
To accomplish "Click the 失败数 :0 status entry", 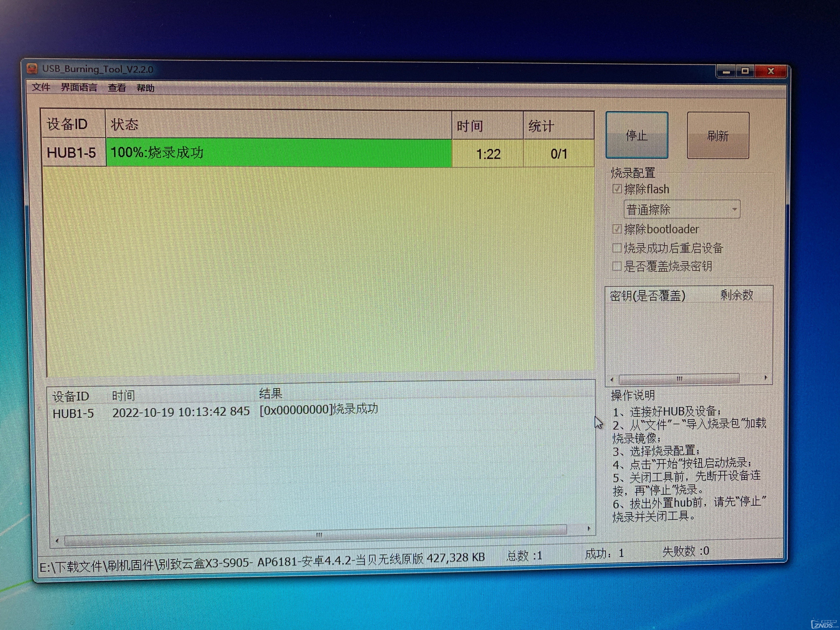I will 686,551.
